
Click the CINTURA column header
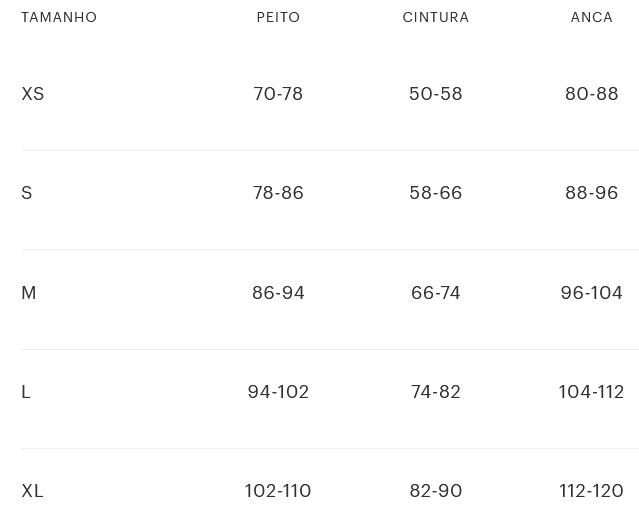point(435,17)
